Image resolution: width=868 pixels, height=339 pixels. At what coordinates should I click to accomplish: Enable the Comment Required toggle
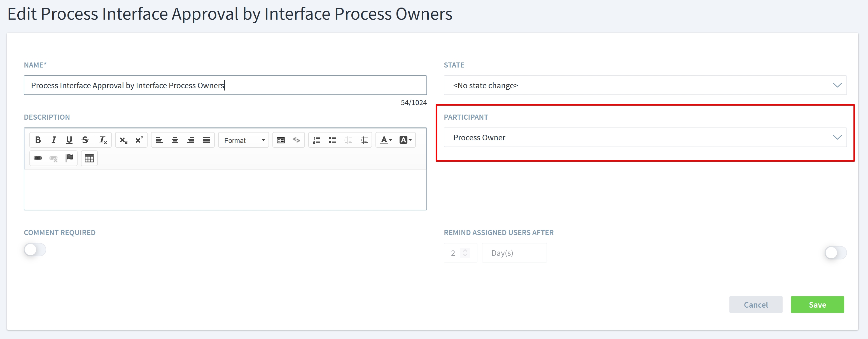pyautogui.click(x=35, y=250)
